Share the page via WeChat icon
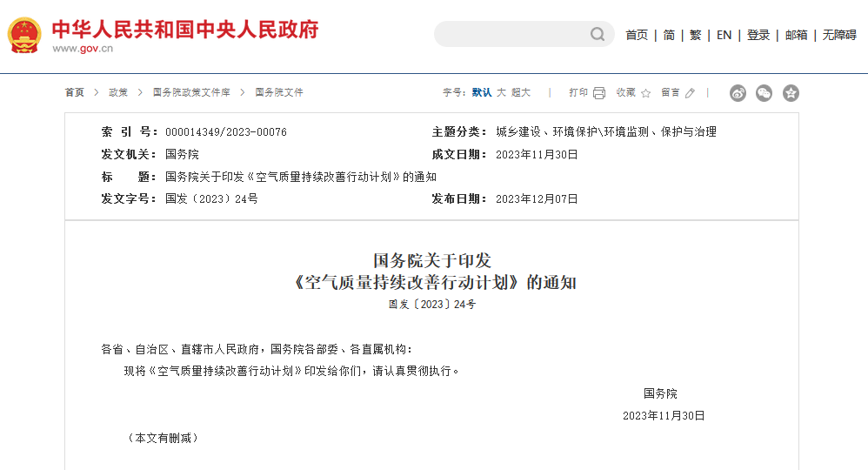This screenshot has width=868, height=470. pos(764,93)
